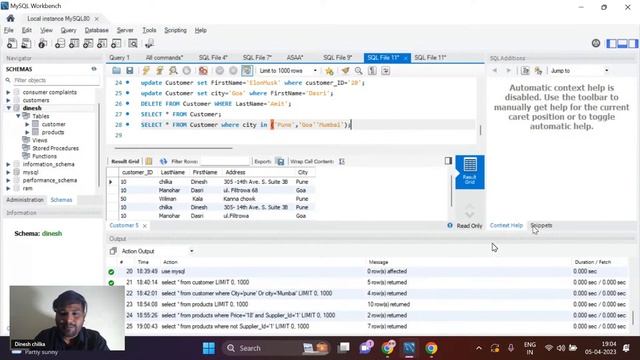Click the Result Grid side panel button

(x=470, y=172)
